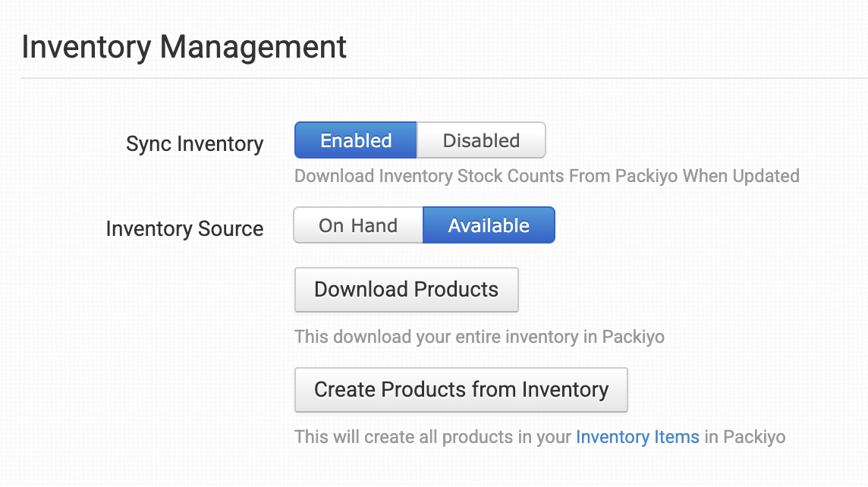Click Create Products from Inventory
This screenshot has height=487, width=868.
pyautogui.click(x=461, y=390)
